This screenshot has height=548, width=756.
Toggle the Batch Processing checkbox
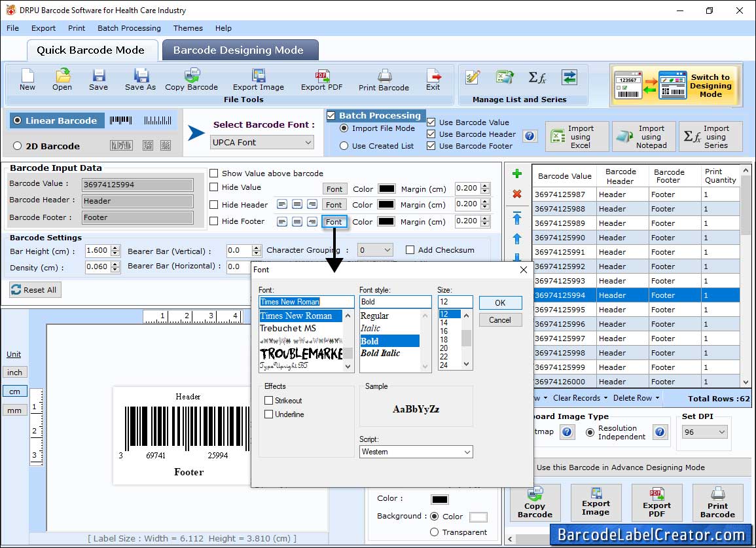331,115
